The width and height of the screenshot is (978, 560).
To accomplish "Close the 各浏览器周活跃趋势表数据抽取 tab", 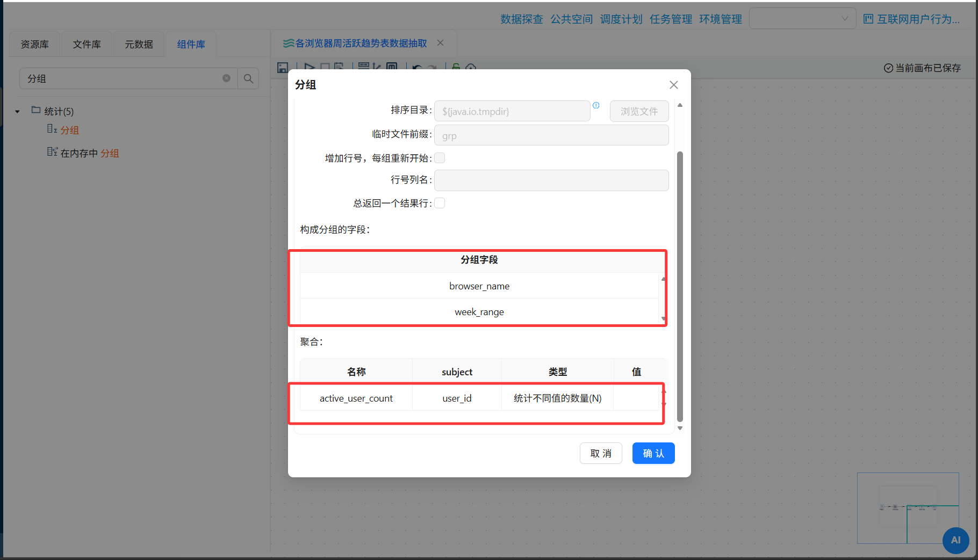I will (x=441, y=43).
